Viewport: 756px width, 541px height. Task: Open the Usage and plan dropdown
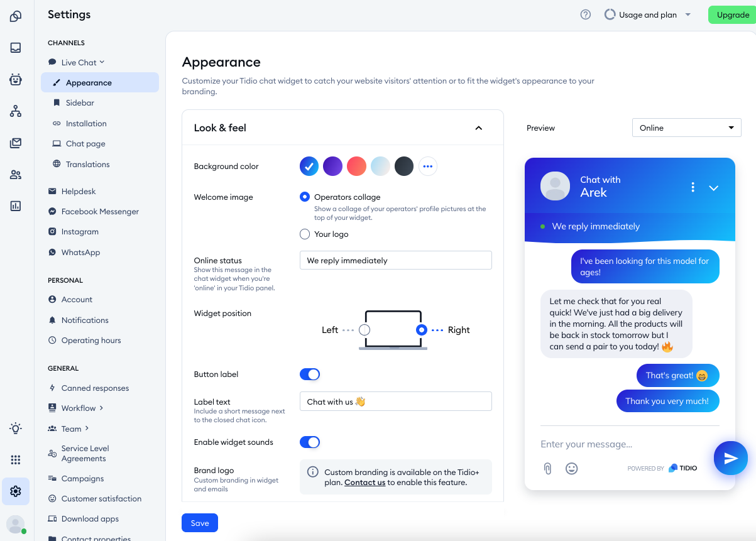647,15
